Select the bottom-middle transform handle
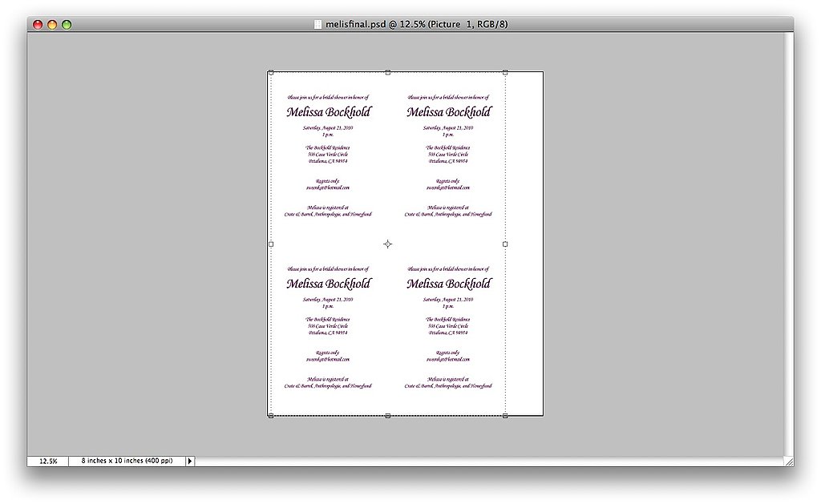 tap(388, 416)
